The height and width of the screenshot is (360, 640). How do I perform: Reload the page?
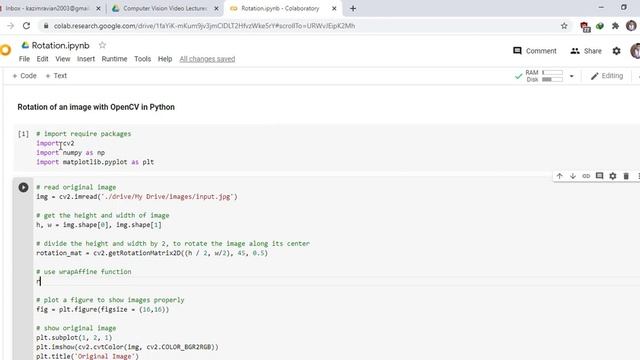click(27, 26)
